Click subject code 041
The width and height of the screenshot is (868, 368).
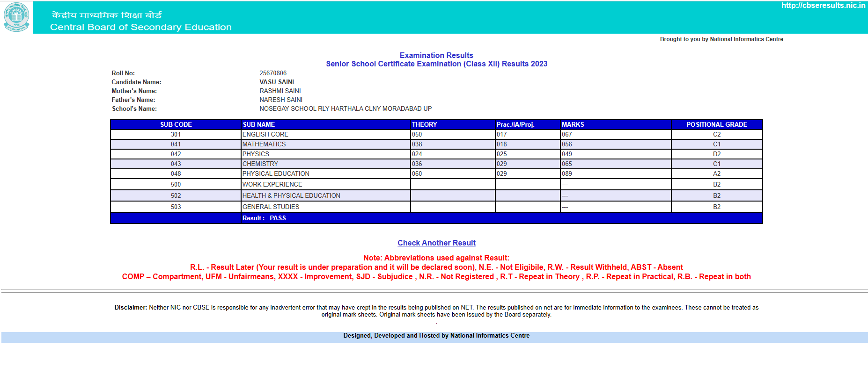[x=176, y=144]
